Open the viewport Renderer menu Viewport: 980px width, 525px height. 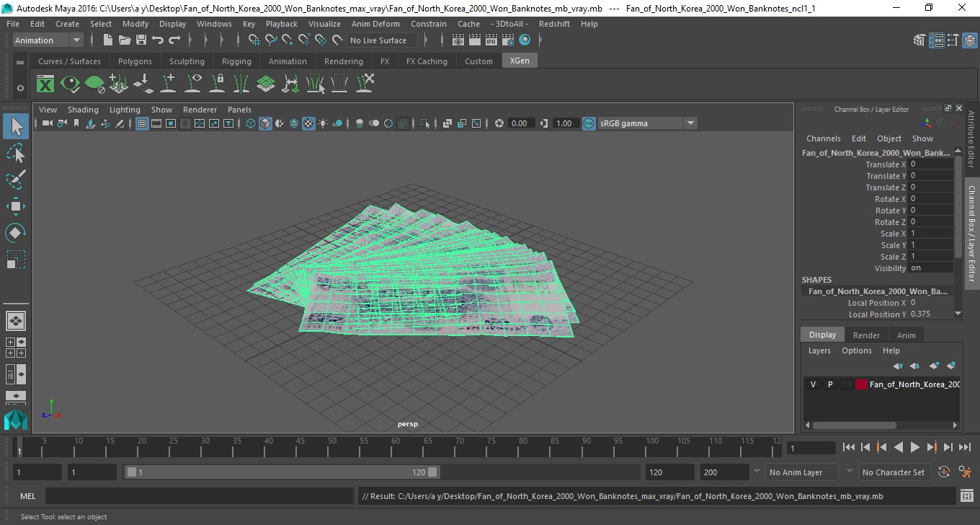point(200,110)
